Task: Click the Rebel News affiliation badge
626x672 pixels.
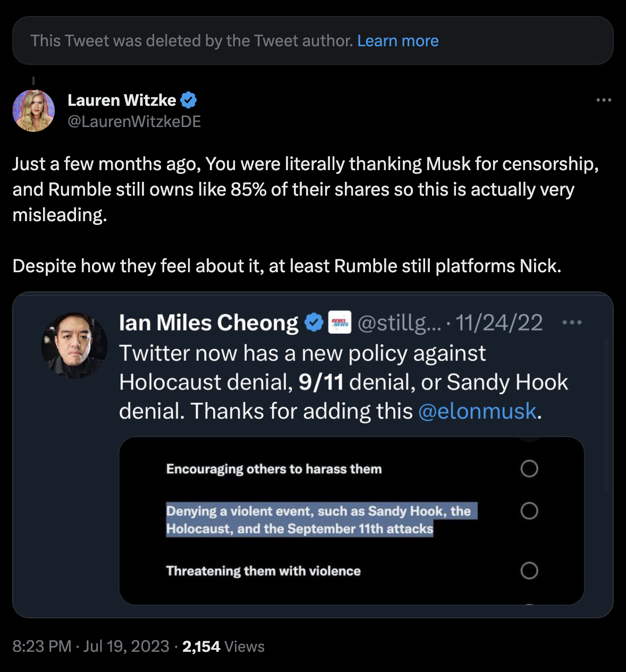Action: coord(340,322)
